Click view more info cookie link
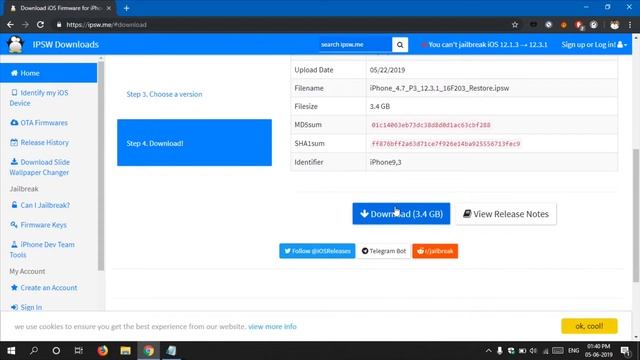Image resolution: width=640 pixels, height=360 pixels. [x=272, y=326]
